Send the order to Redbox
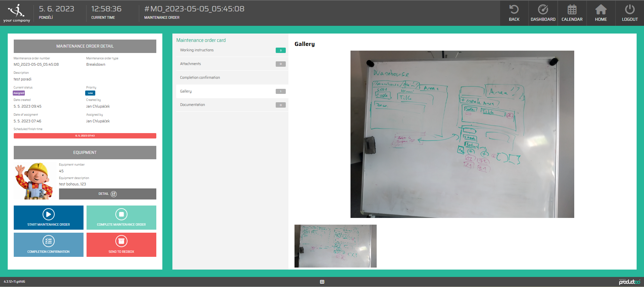644x287 pixels. pos(121,245)
